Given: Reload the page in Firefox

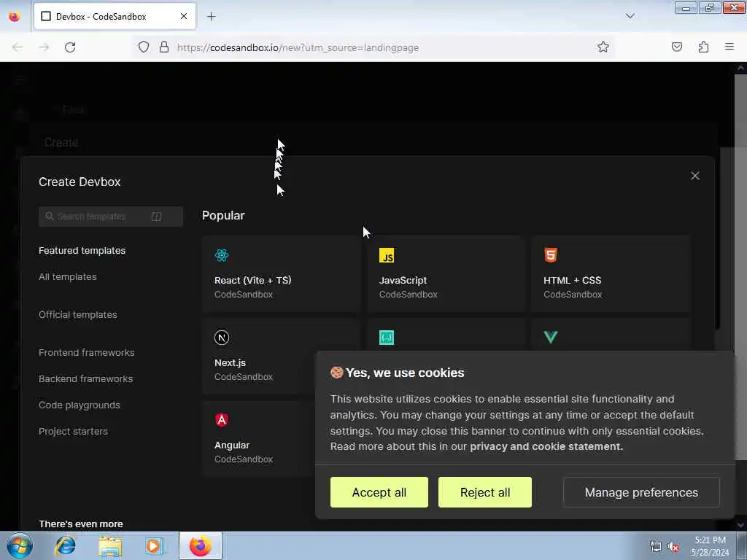Looking at the screenshot, I should (x=70, y=47).
